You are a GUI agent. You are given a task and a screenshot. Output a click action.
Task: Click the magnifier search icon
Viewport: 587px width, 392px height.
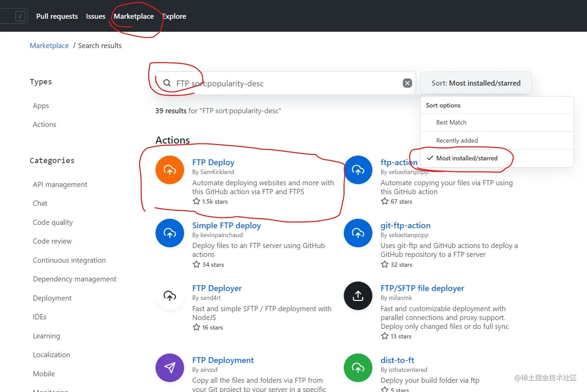(167, 83)
